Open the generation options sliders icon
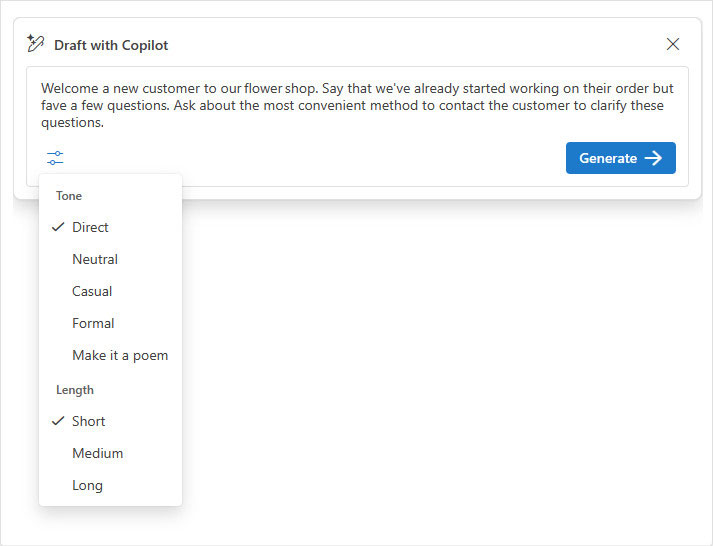 click(x=55, y=158)
